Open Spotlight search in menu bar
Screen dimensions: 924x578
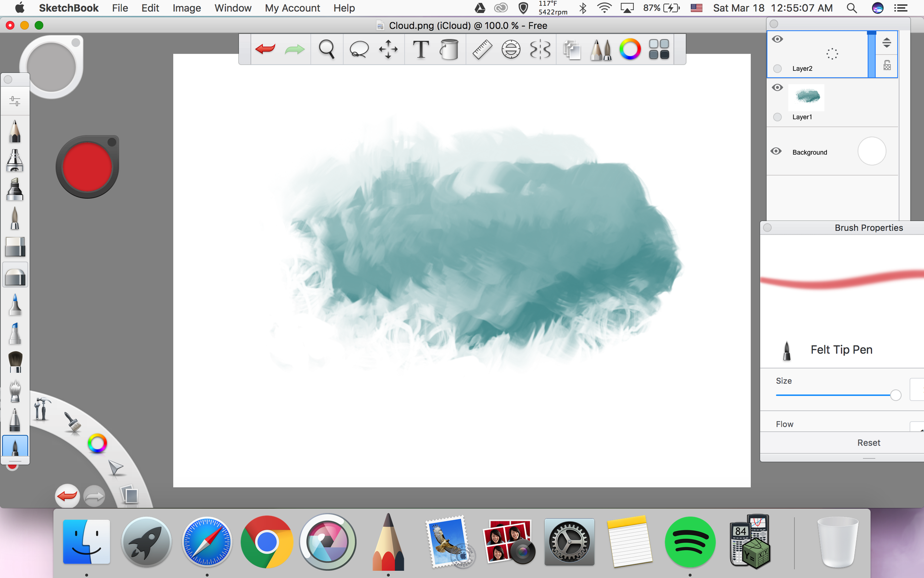[852, 8]
